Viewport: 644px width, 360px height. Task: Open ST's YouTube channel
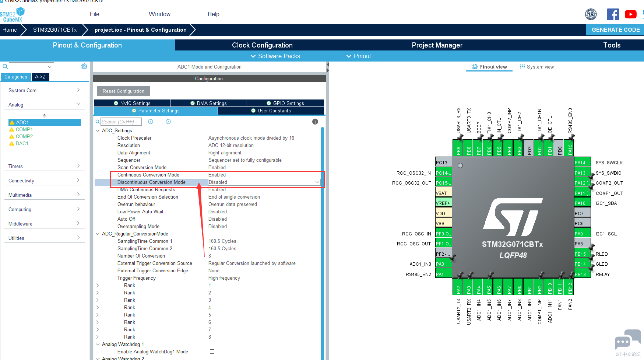click(x=630, y=14)
